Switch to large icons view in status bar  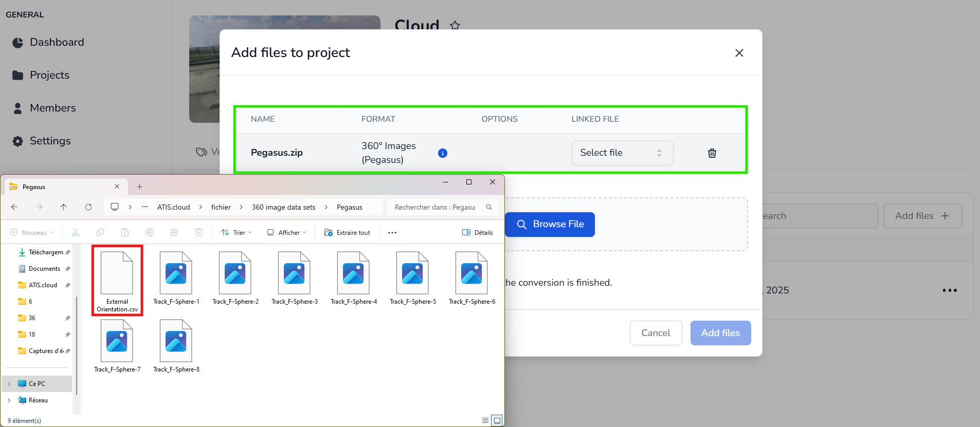pyautogui.click(x=497, y=420)
